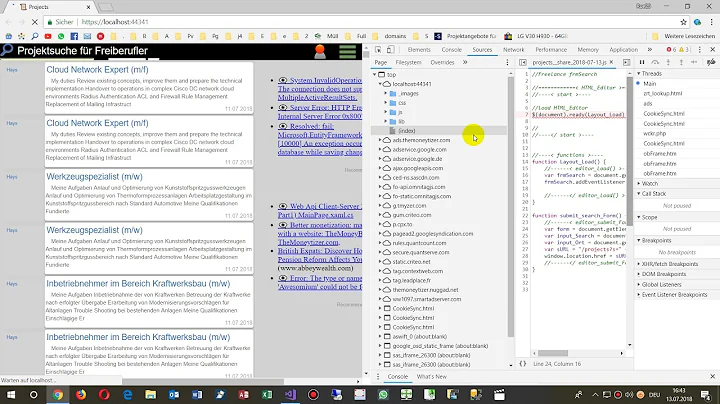The image size is (720, 404).
Task: Select the (index) file in tree
Action: pos(407,131)
